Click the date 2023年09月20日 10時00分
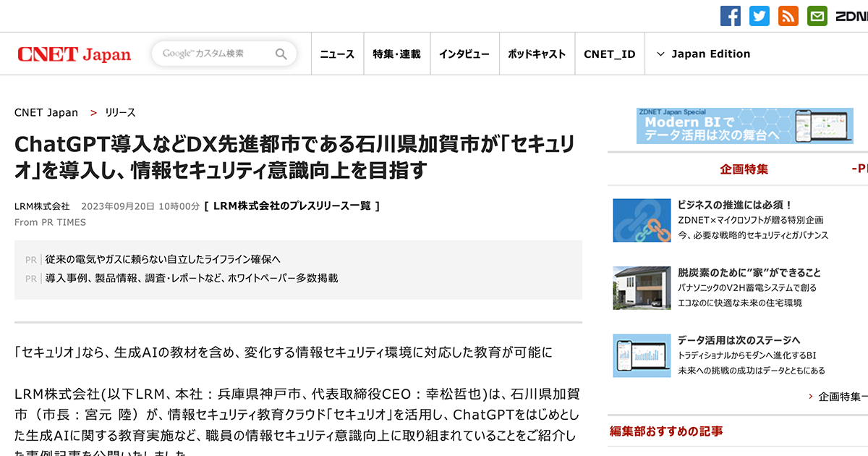 click(140, 206)
